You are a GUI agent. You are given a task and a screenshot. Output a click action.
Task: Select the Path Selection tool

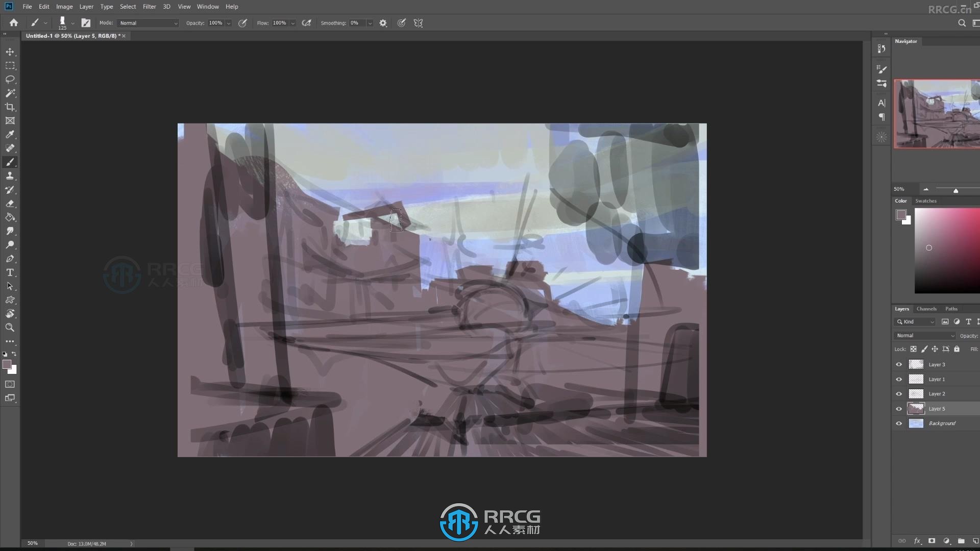[10, 286]
